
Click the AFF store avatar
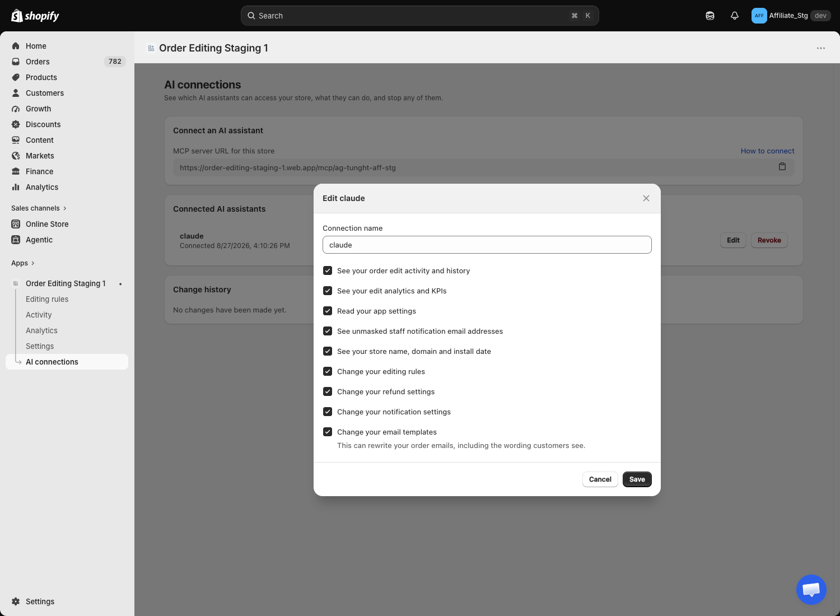(759, 16)
